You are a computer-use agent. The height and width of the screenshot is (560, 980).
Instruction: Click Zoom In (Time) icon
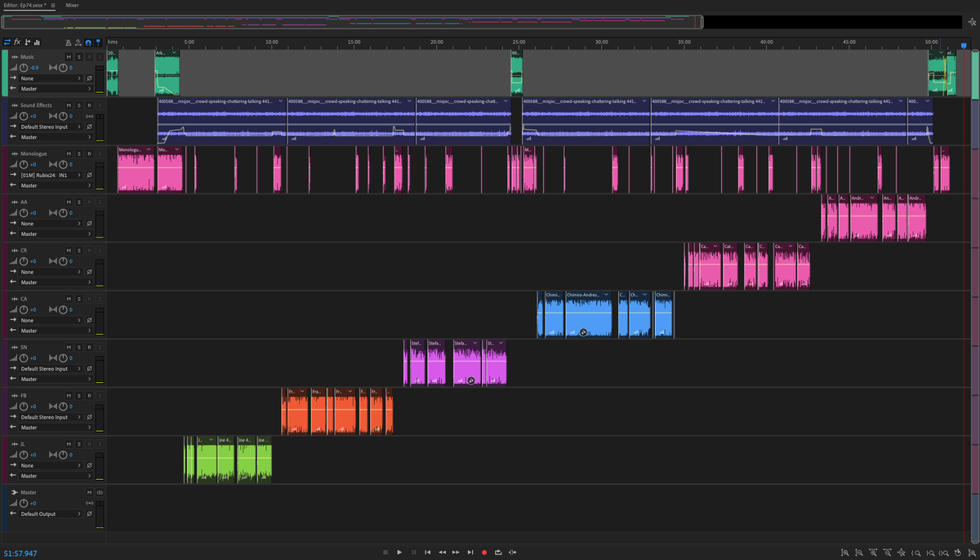873,553
